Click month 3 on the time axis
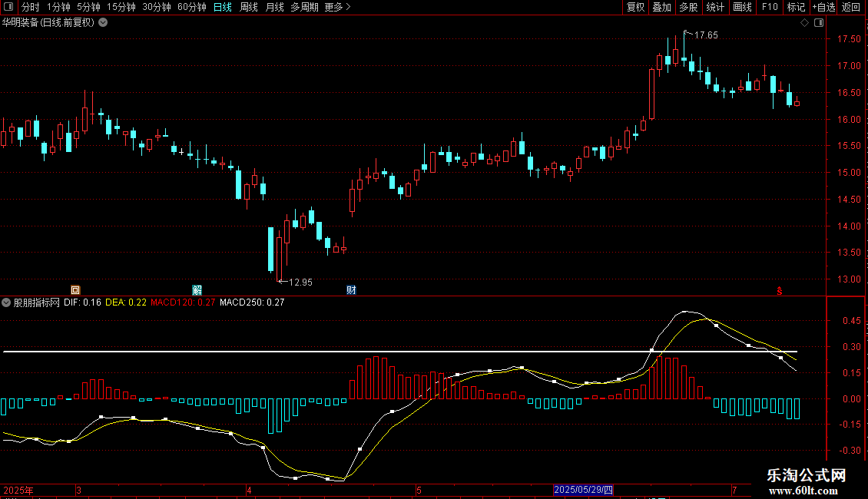 click(78, 490)
